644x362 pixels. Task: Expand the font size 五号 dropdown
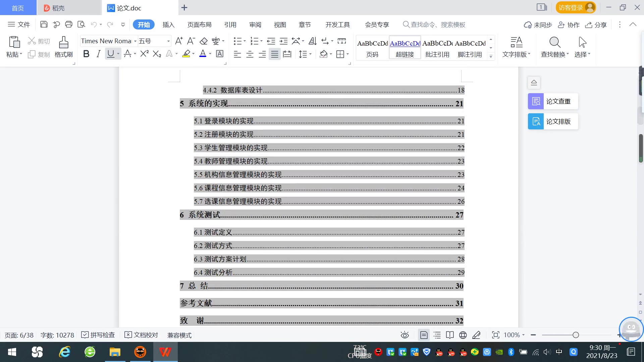coord(168,41)
